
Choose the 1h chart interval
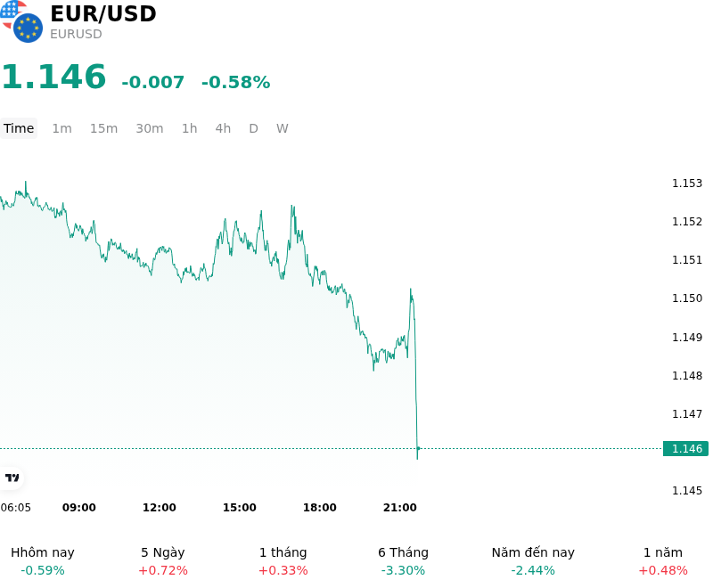(189, 128)
